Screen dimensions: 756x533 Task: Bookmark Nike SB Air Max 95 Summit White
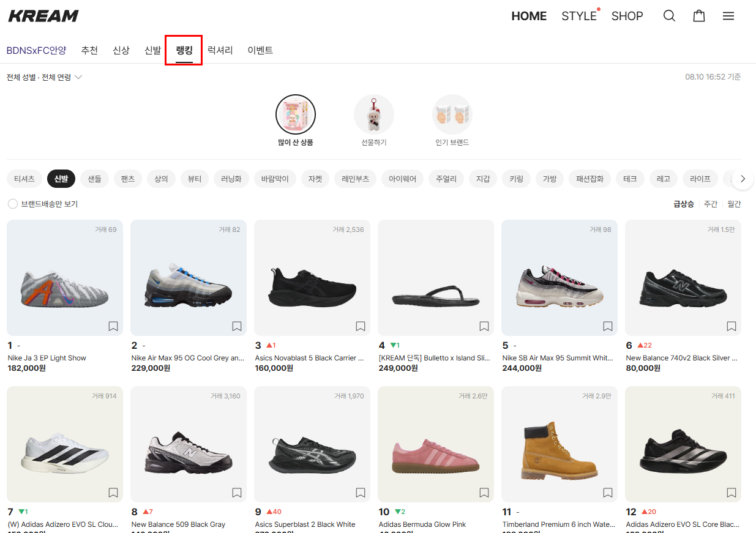tap(608, 326)
